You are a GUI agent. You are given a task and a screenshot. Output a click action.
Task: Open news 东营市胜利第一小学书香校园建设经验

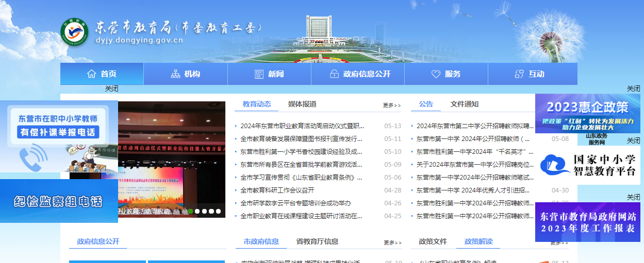click(301, 152)
